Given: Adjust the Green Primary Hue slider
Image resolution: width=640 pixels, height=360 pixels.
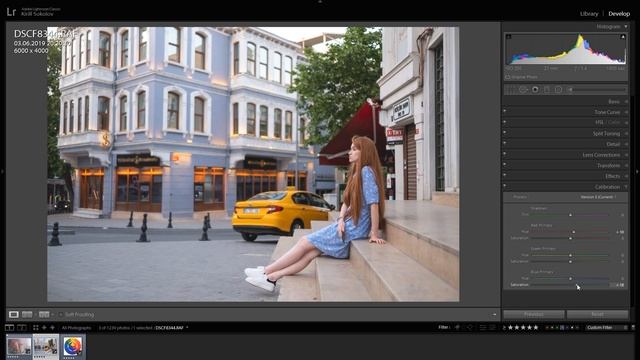Looking at the screenshot, I should 570,255.
